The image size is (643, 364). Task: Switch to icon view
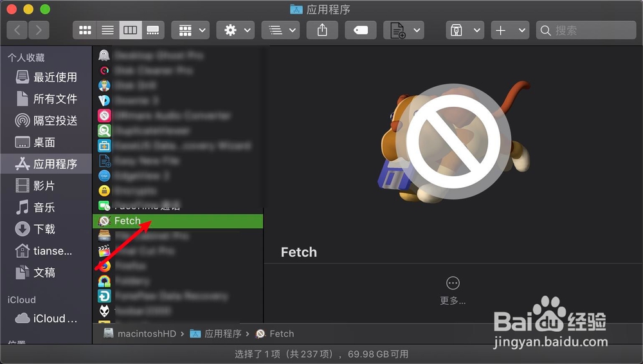pos(85,30)
